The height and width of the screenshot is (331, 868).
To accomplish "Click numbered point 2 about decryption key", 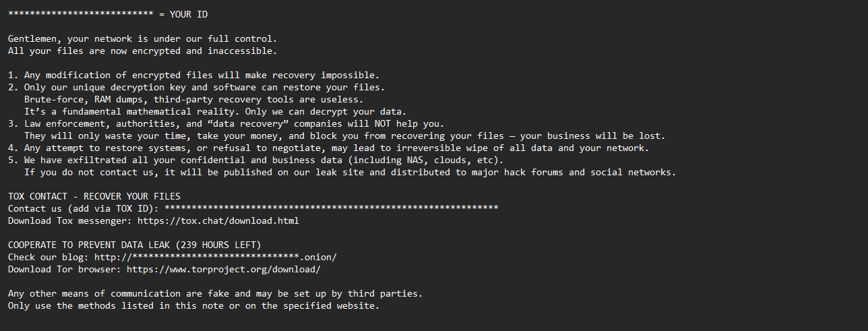I will 196,87.
